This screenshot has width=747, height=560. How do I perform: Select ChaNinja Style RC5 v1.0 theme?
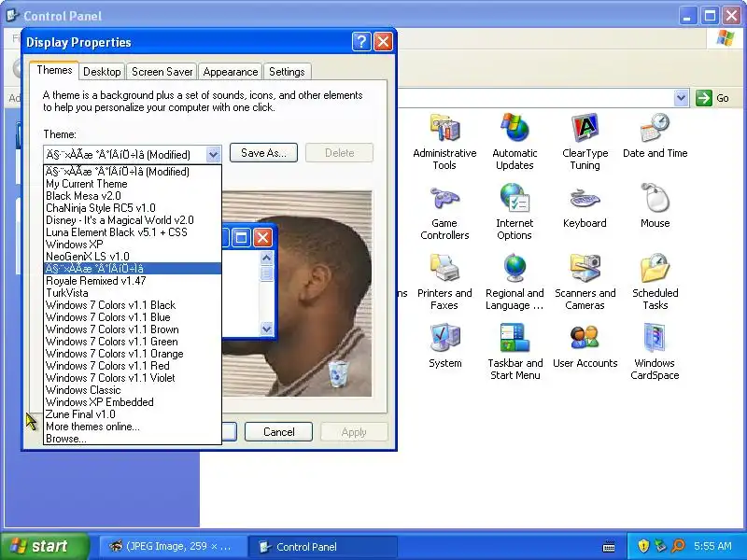[133, 208]
